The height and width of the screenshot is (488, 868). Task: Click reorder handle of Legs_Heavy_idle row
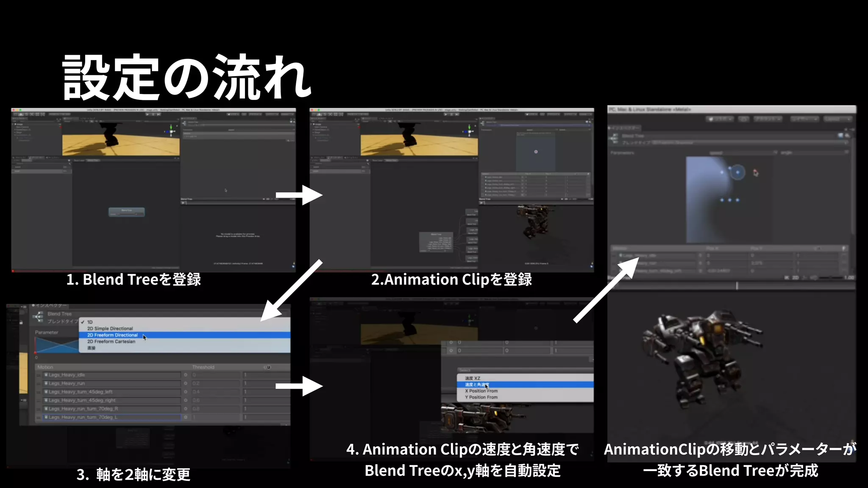39,375
